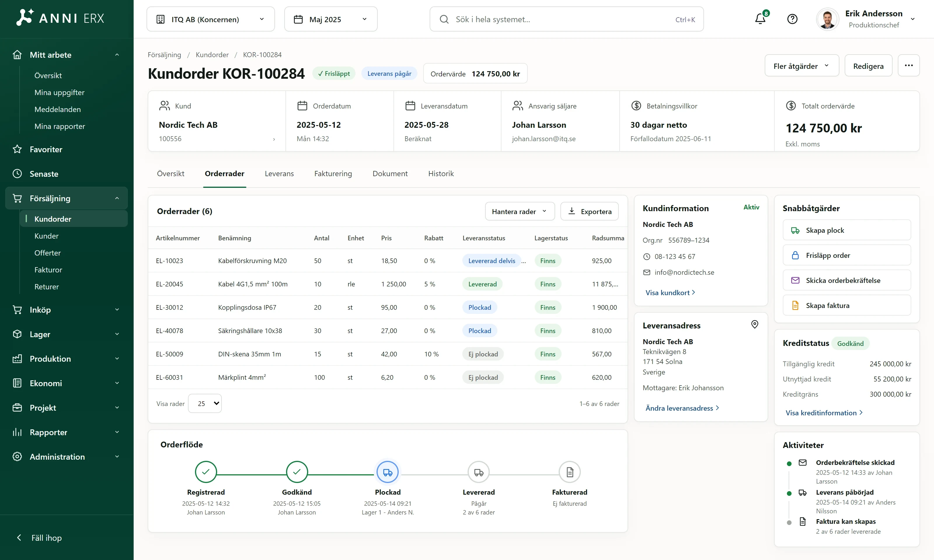934x560 pixels.
Task: Click the Skapa plock quick action
Action: pos(846,230)
